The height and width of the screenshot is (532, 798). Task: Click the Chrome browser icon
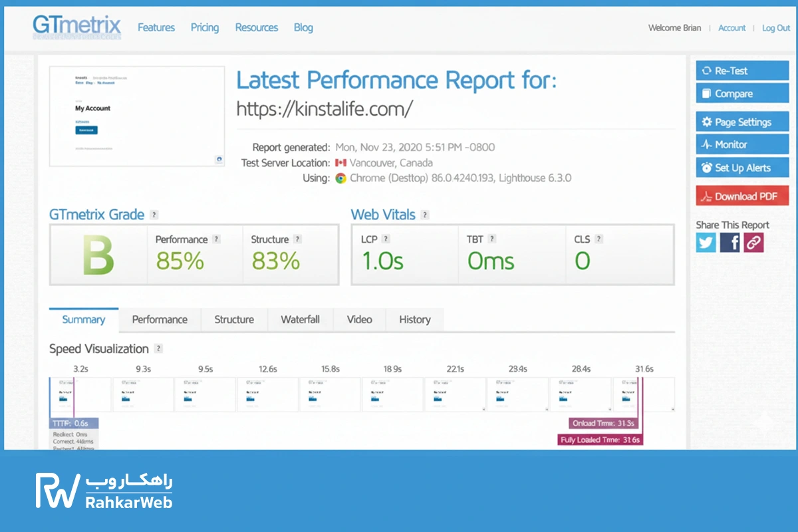(341, 178)
